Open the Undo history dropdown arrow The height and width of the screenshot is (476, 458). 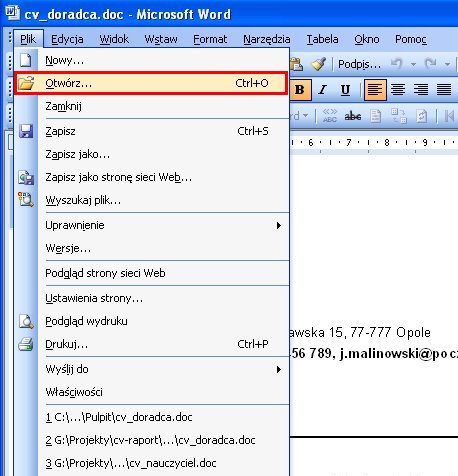tap(413, 64)
